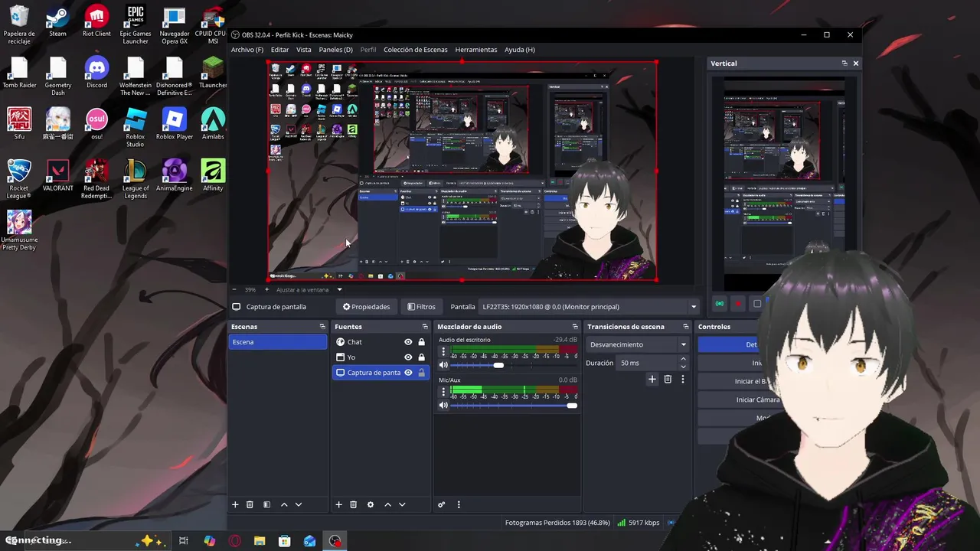Adjust Audio del escritorio volume slider
This screenshot has height=551, width=980.
pyautogui.click(x=512, y=365)
